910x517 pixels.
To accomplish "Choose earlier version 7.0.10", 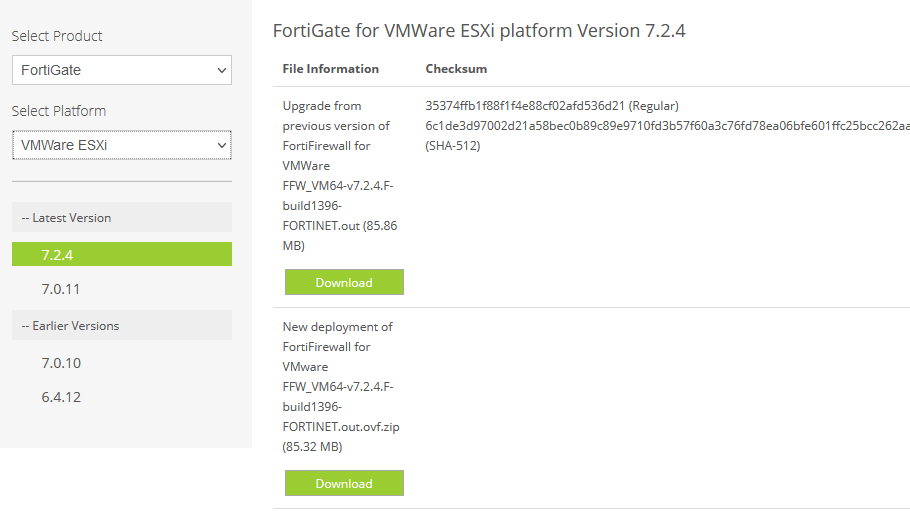I will 60,363.
